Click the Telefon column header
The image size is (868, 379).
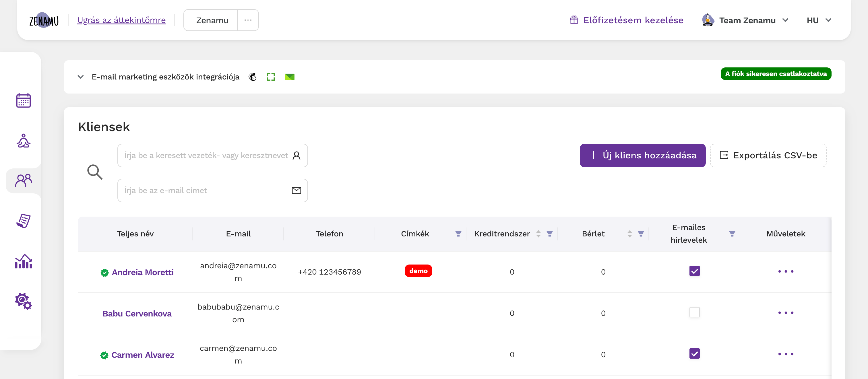click(329, 234)
